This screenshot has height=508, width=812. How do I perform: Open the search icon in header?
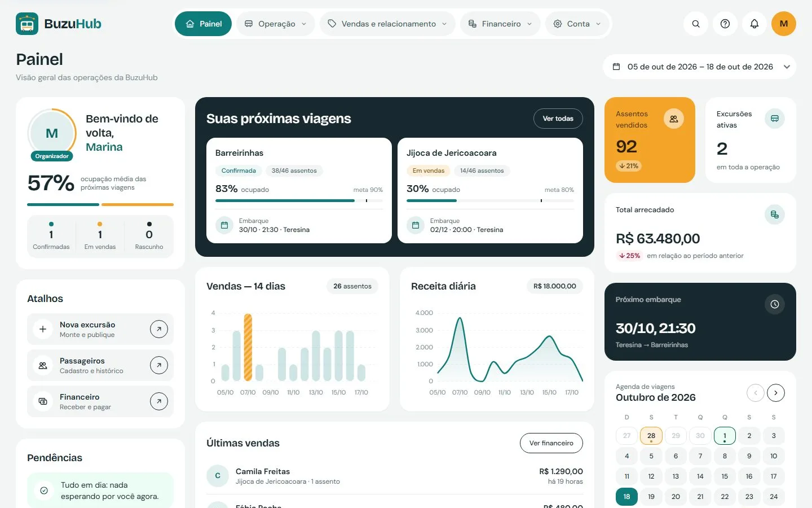pos(696,24)
